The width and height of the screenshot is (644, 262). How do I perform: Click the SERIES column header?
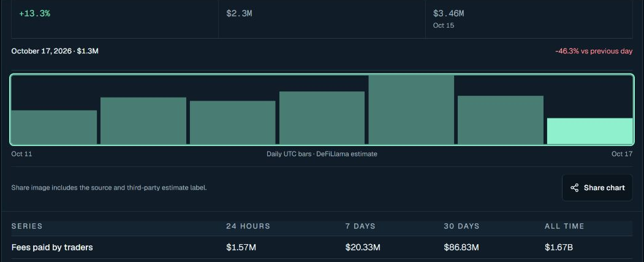click(27, 226)
